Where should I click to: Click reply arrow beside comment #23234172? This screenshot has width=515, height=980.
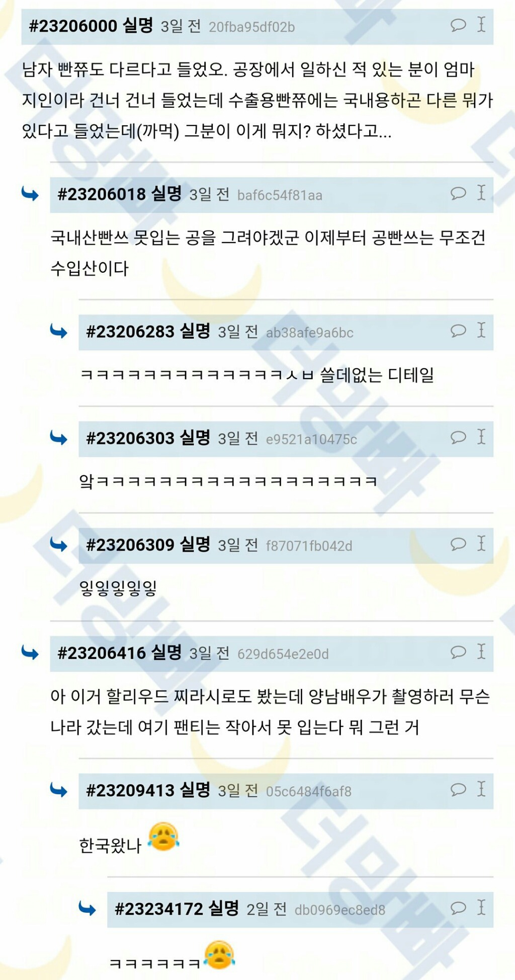coord(88,909)
